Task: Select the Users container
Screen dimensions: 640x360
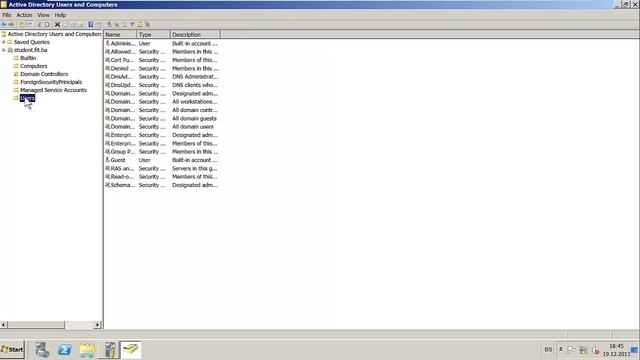Action: 27,98
